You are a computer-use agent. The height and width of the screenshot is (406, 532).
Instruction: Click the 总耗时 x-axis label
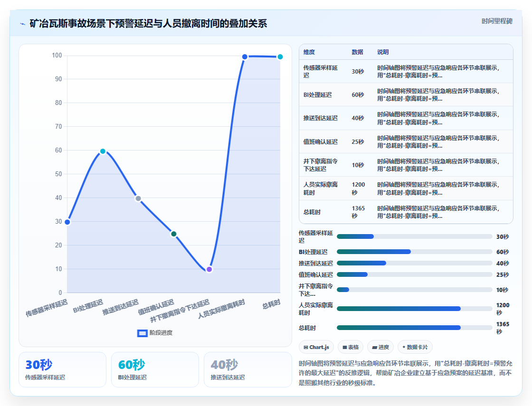tap(271, 304)
